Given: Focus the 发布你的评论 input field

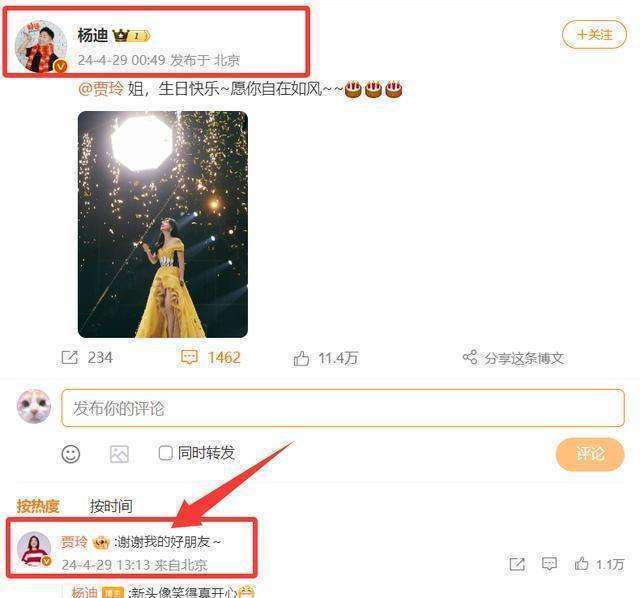Looking at the screenshot, I should tap(343, 408).
